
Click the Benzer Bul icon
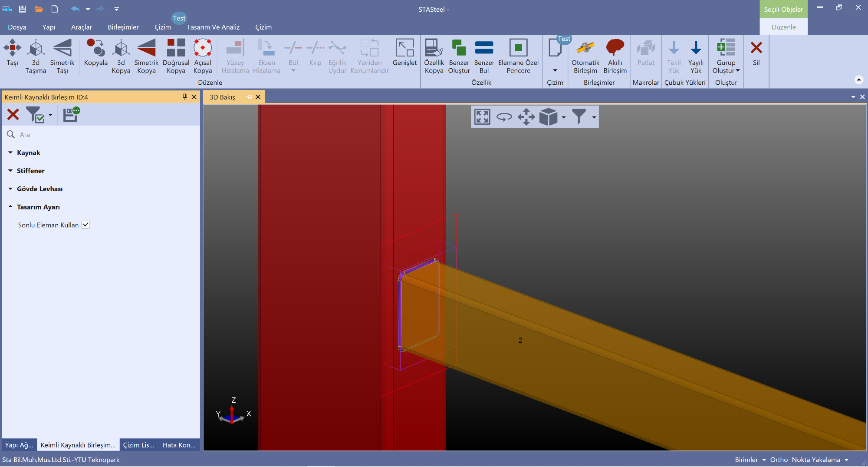pyautogui.click(x=484, y=56)
